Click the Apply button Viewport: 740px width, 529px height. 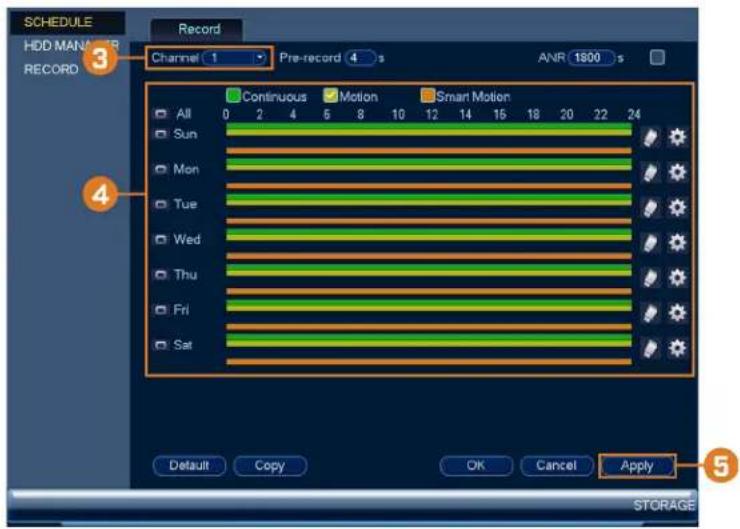click(637, 466)
